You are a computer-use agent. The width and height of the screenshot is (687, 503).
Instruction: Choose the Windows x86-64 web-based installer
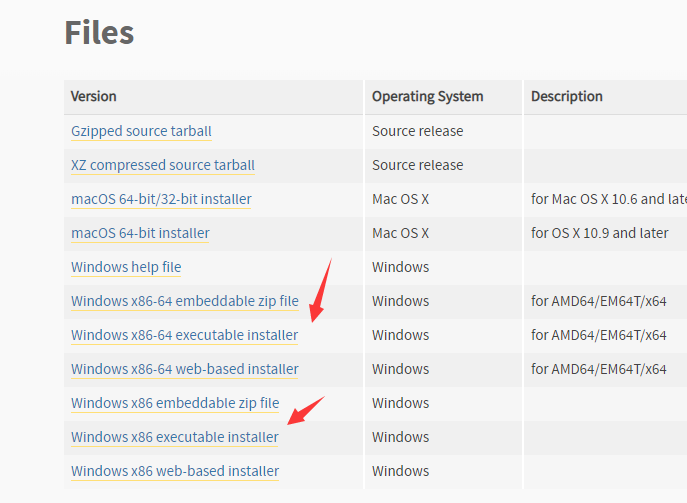click(x=185, y=369)
